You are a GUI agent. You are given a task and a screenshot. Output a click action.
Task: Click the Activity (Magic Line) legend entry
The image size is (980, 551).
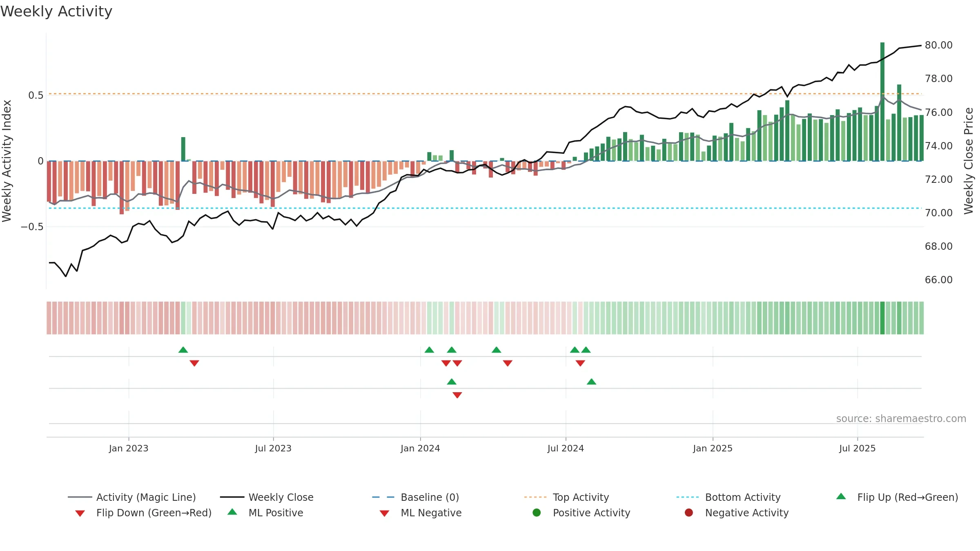(x=132, y=497)
